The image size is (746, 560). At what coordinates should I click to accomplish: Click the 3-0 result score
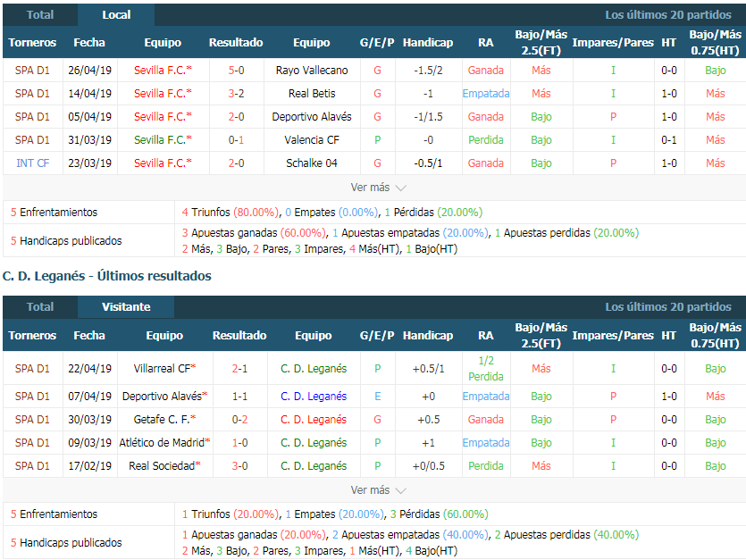point(239,466)
